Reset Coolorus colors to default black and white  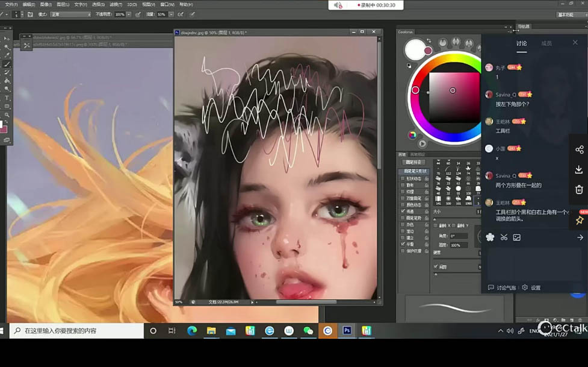click(x=409, y=66)
